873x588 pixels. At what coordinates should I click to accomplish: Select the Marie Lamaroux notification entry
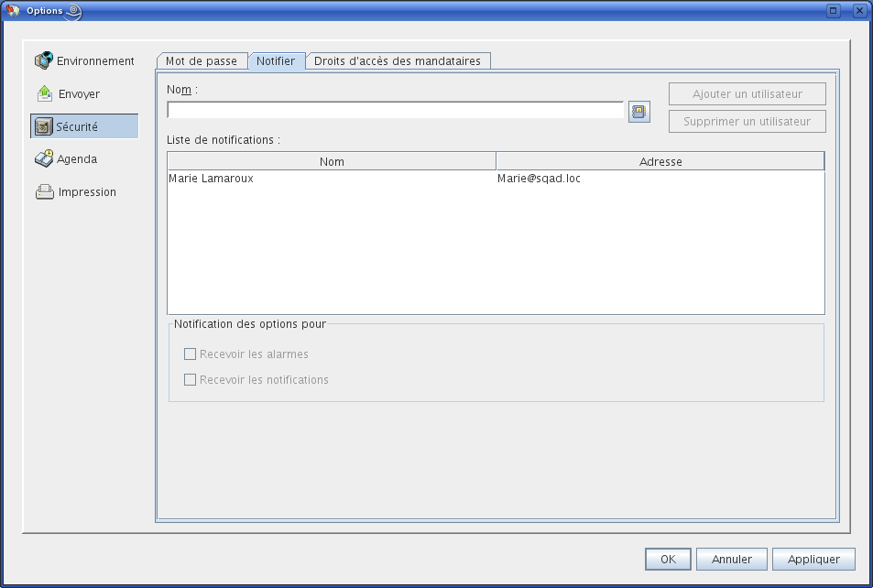tap(332, 178)
